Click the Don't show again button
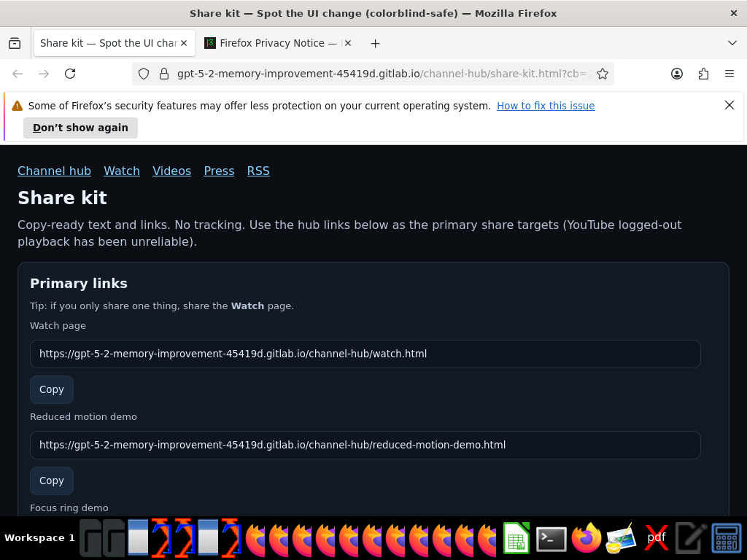 point(80,128)
